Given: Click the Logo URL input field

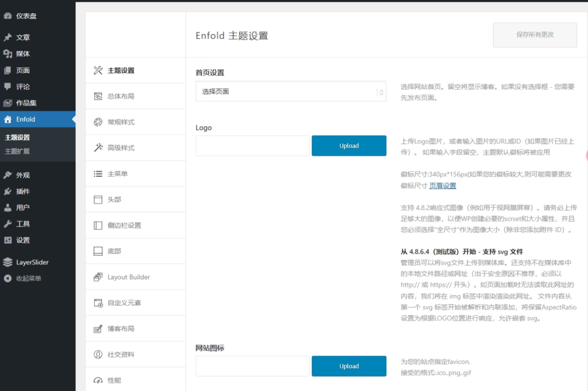Looking at the screenshot, I should coord(253,146).
